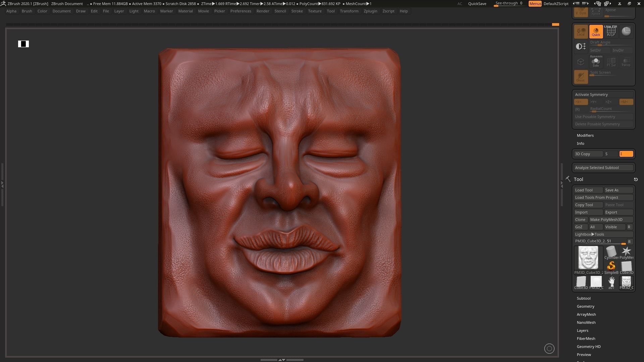Toggle Y-axis symmetry >Y<
The width and height of the screenshot is (644, 362).
(596, 102)
